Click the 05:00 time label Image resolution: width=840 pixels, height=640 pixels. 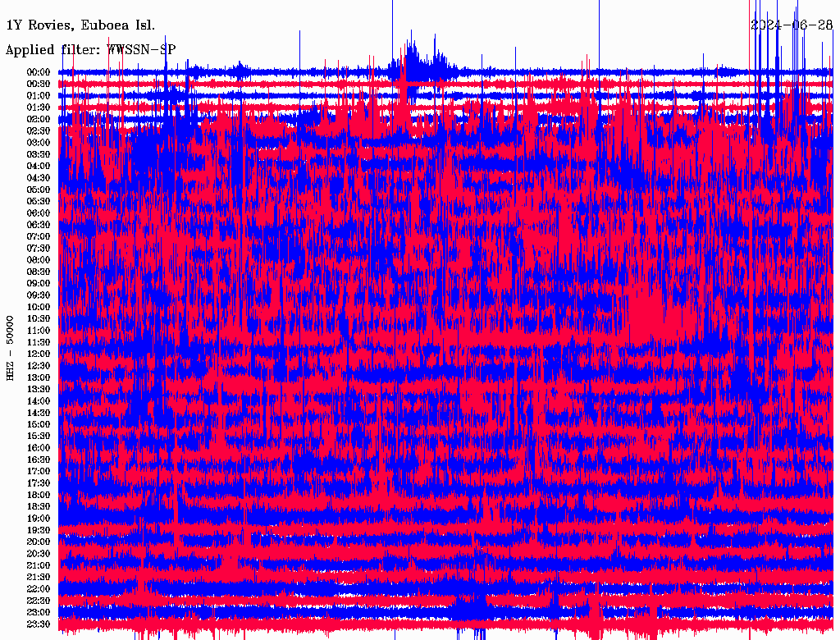point(39,190)
